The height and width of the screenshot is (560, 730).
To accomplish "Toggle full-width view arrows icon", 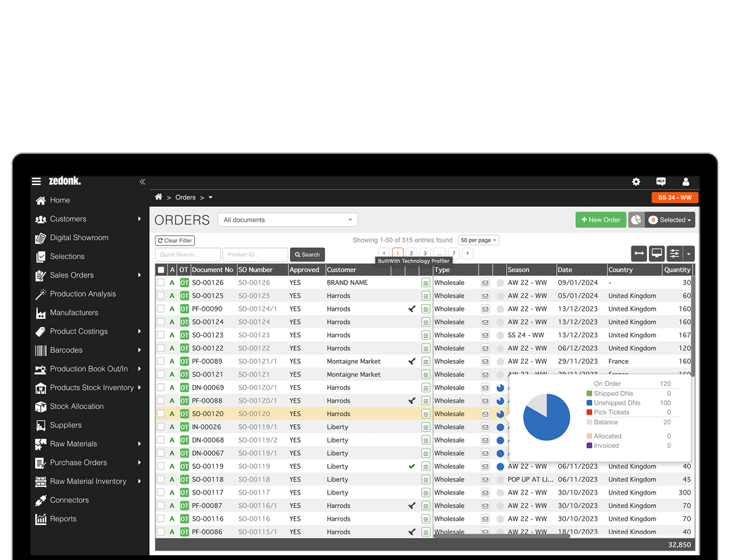I will point(639,253).
